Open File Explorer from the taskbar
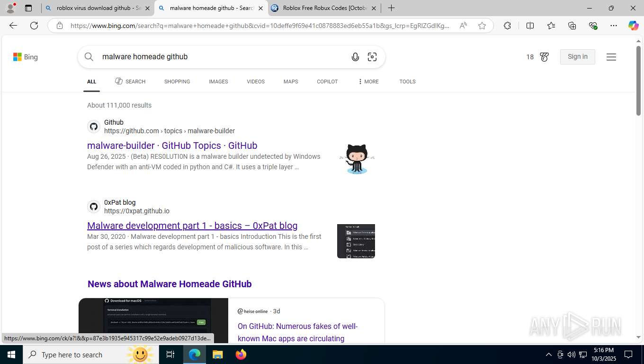644x364 pixels. (x=217, y=355)
